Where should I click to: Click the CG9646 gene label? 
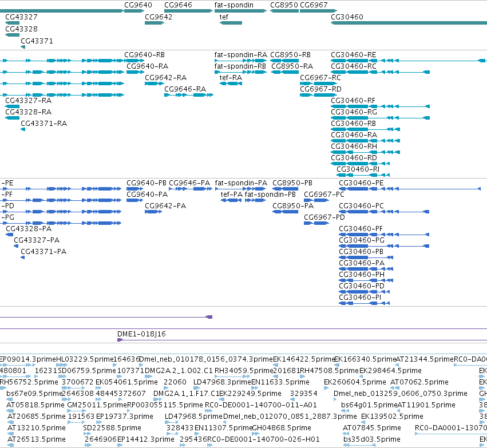point(178,5)
